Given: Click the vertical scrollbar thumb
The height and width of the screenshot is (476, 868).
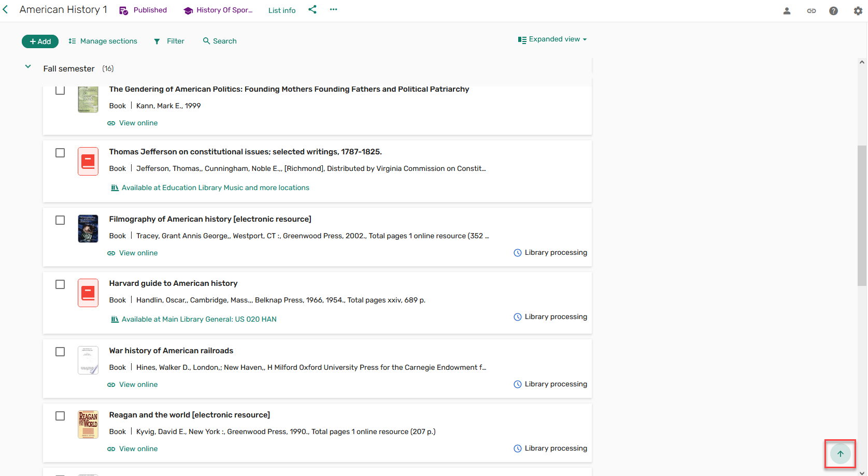Looking at the screenshot, I should pyautogui.click(x=862, y=215).
